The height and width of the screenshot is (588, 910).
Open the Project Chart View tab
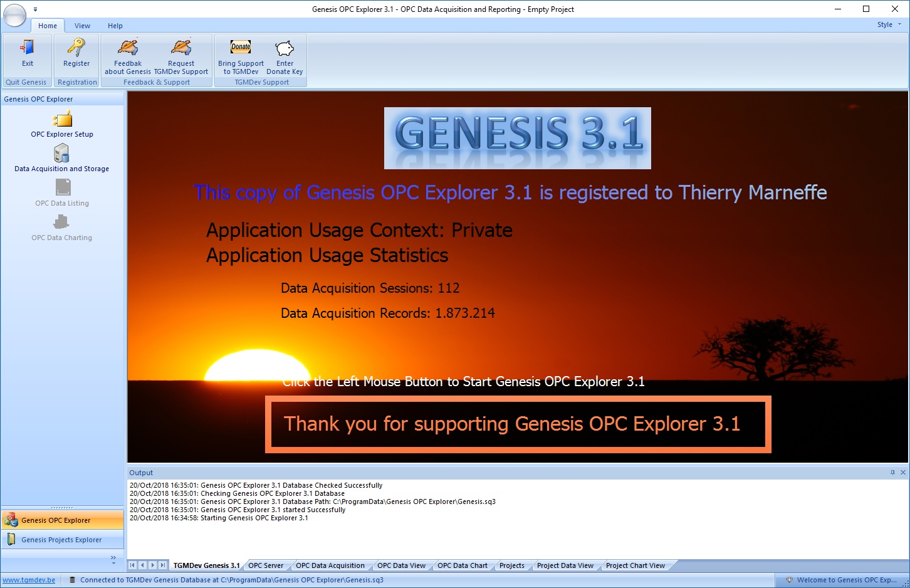point(635,565)
